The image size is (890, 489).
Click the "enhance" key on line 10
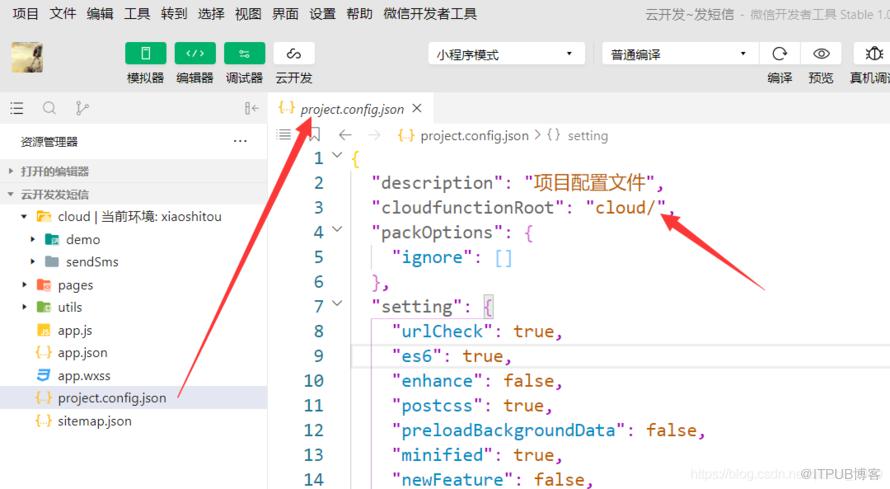[437, 381]
